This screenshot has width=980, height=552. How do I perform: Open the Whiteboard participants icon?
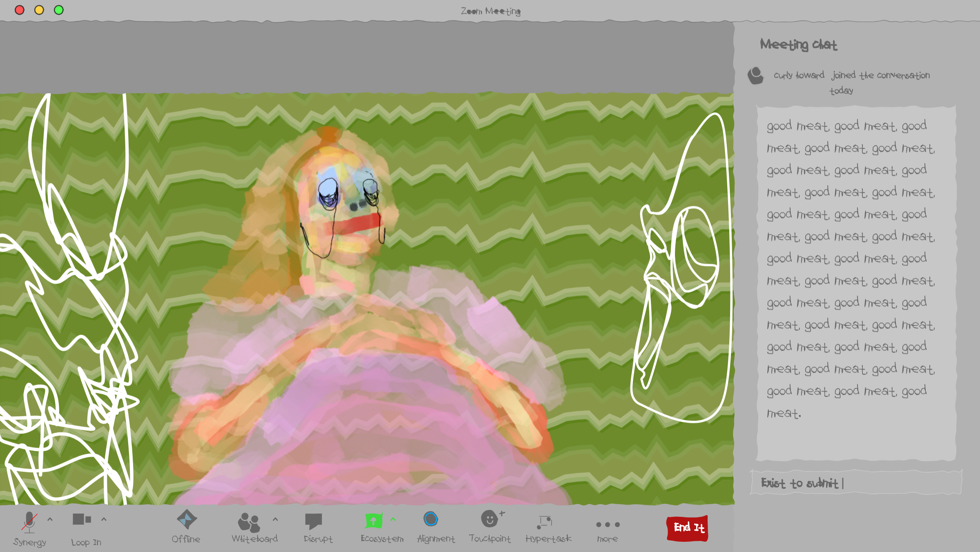[x=249, y=522]
